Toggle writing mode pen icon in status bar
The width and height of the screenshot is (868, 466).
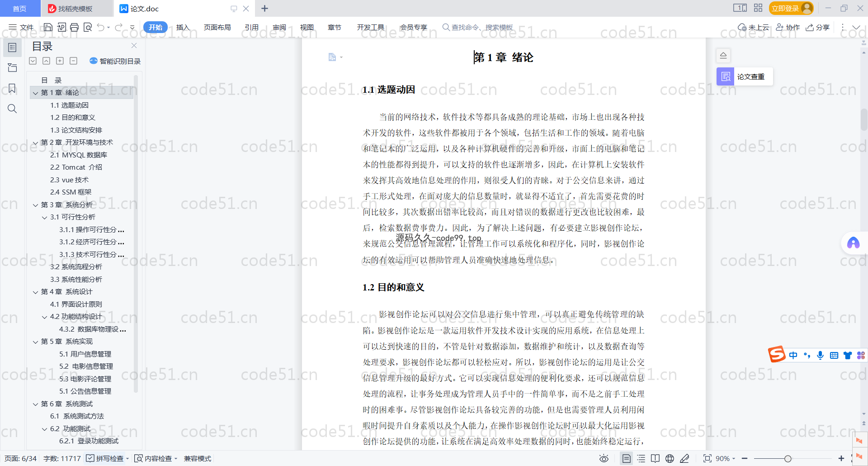pos(684,458)
